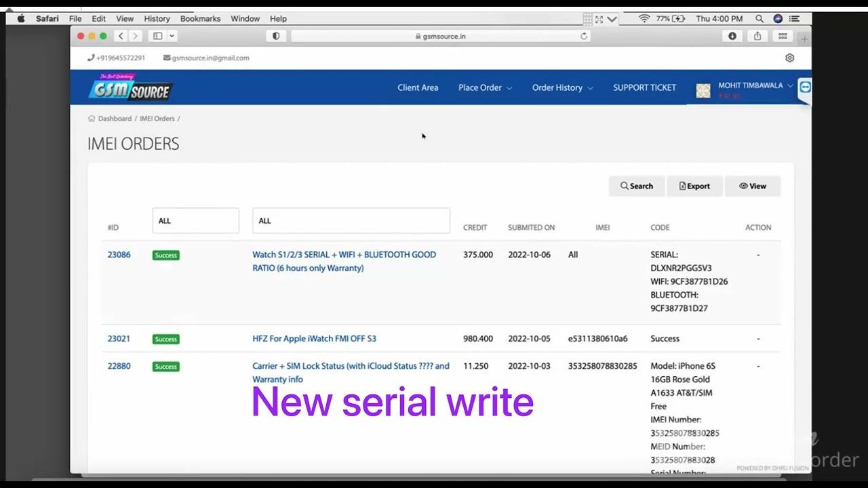Viewport: 868px width, 488px height.
Task: Open Safari menu in menu bar
Action: pyautogui.click(x=47, y=19)
